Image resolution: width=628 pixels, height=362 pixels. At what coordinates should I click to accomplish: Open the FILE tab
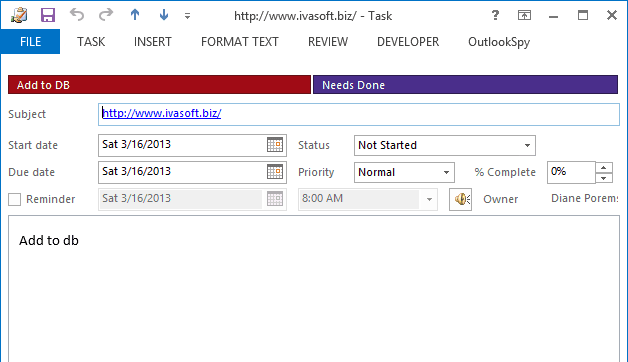30,42
